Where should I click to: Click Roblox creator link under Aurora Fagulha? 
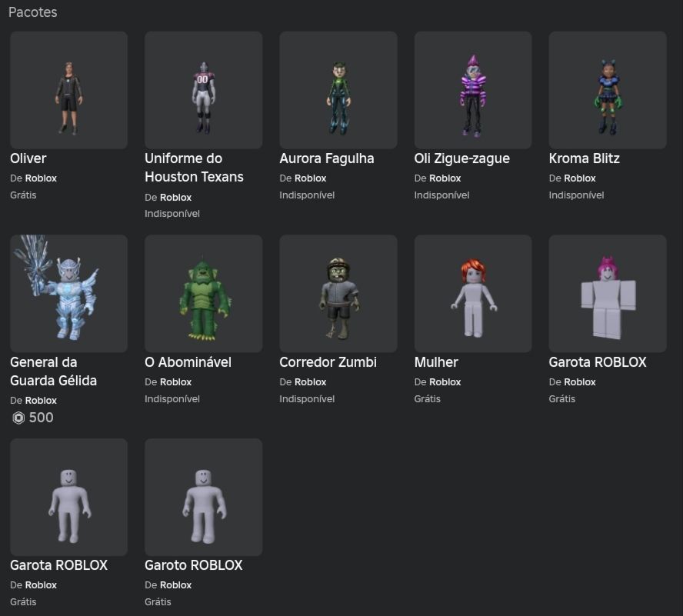click(311, 178)
